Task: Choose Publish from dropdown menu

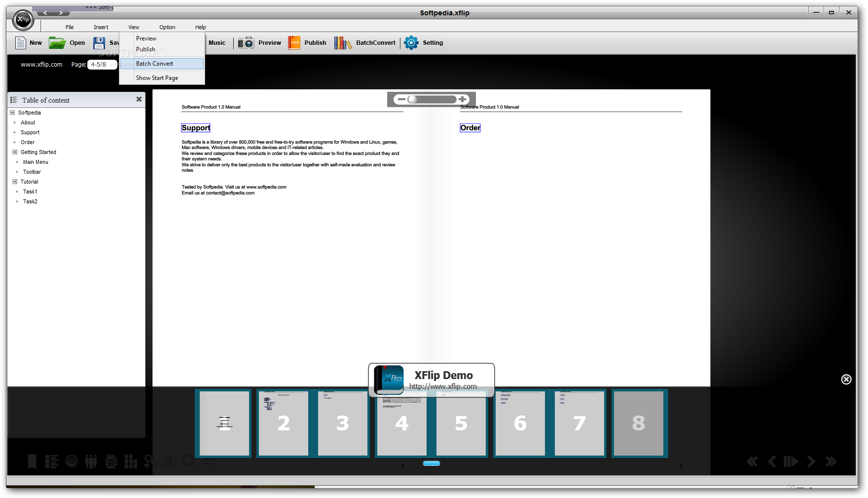Action: tap(162, 49)
